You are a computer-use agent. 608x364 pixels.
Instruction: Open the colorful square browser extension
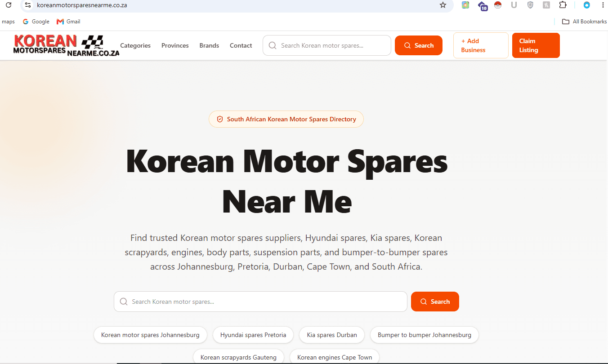click(465, 5)
